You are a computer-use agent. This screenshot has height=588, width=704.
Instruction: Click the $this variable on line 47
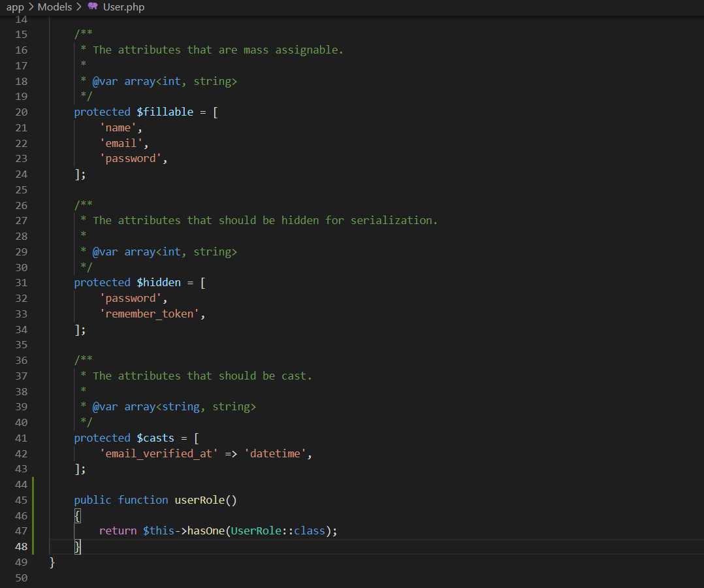tap(159, 531)
